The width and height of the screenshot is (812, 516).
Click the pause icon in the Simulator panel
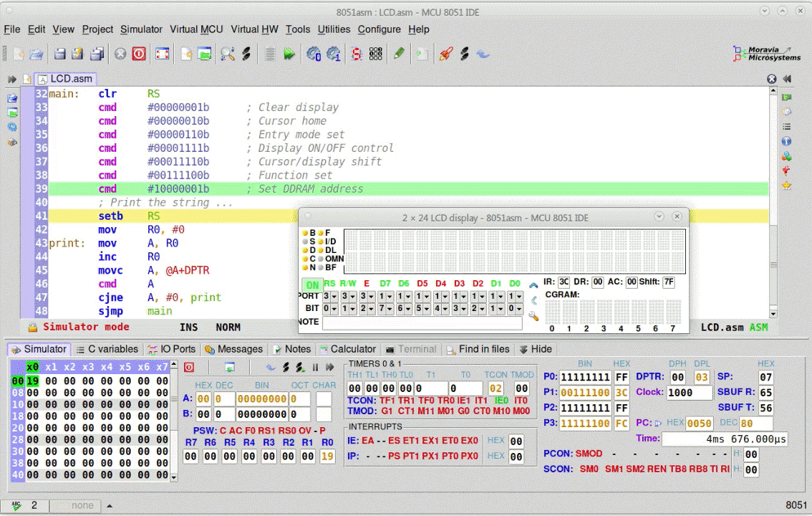click(315, 366)
